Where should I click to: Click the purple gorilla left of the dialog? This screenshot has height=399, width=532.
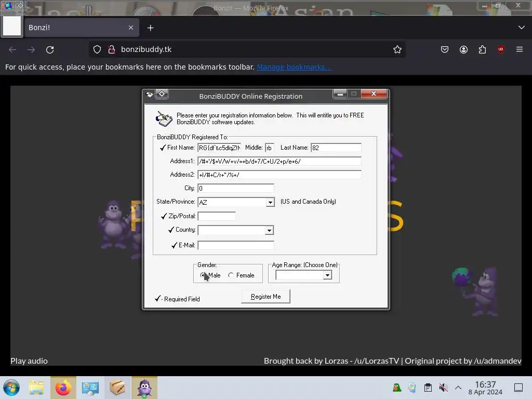pos(113,224)
